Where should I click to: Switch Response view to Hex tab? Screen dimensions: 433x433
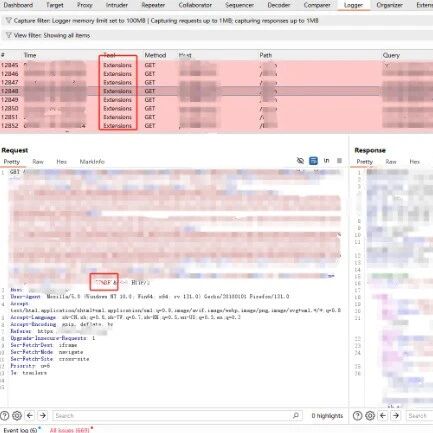[414, 162]
